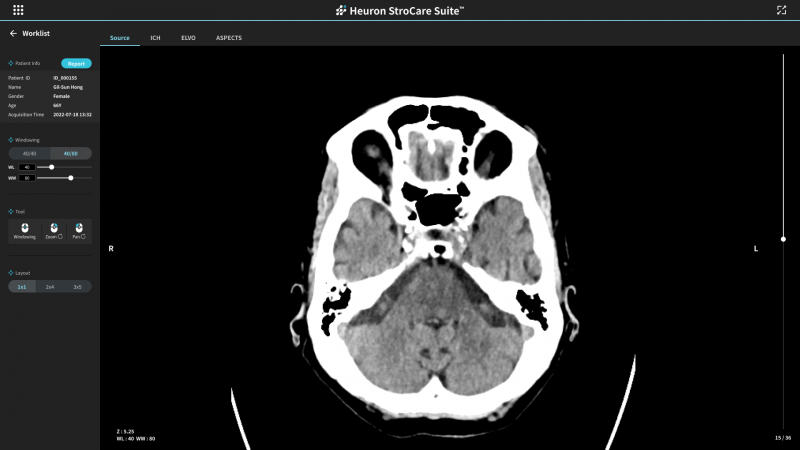Click the WW value input field
Viewport: 800px width, 450px height.
(x=28, y=178)
